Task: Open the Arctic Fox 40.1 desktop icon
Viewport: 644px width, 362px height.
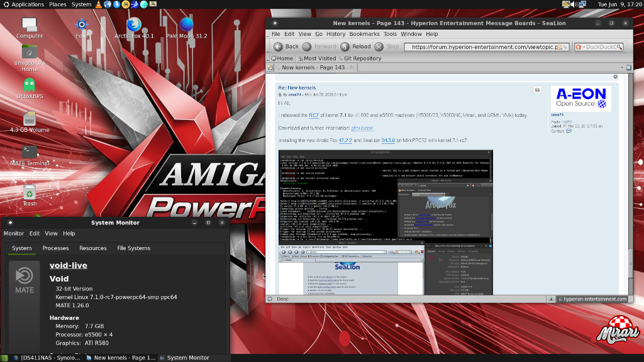Action: 134,28
